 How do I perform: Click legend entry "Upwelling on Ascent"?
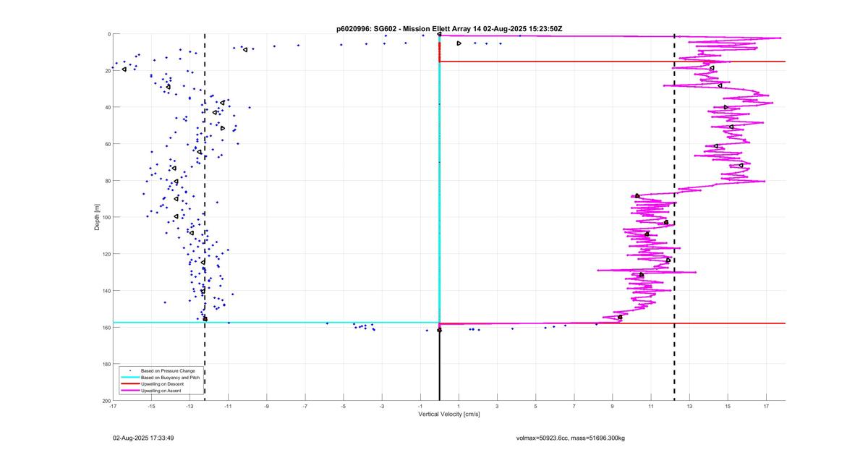coord(161,391)
